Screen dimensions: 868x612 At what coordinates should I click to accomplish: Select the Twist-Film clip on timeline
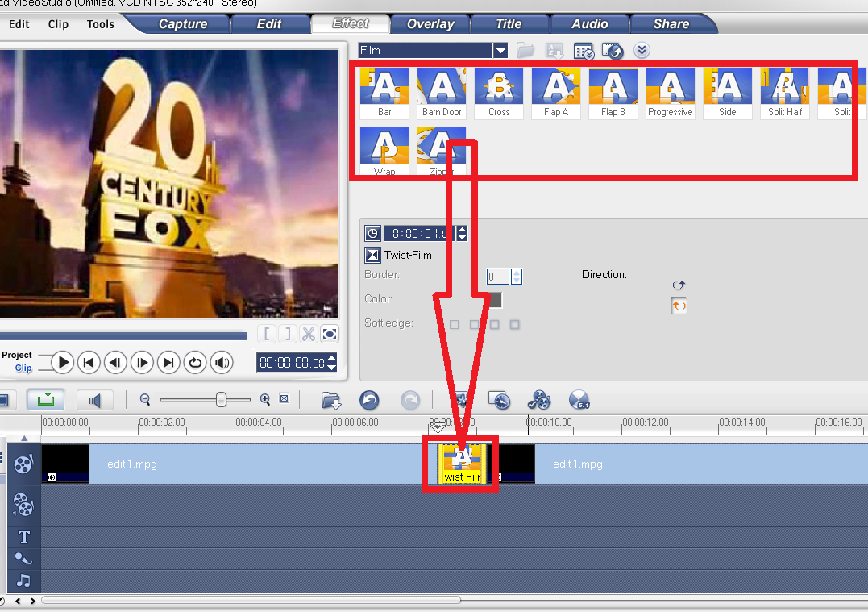pos(460,464)
